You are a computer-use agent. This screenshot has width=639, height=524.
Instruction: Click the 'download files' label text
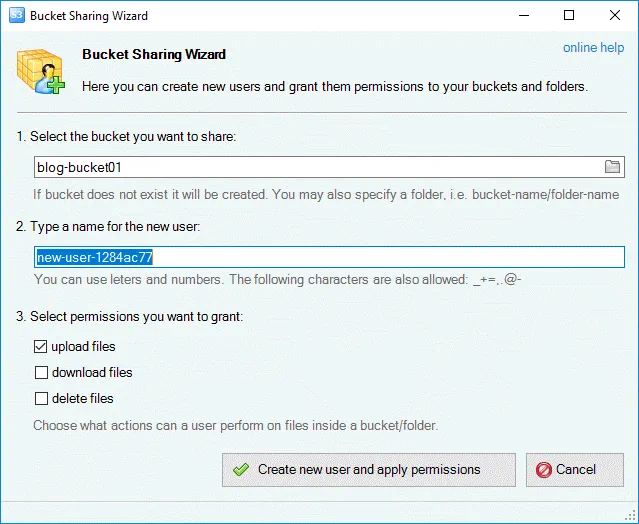(x=92, y=373)
